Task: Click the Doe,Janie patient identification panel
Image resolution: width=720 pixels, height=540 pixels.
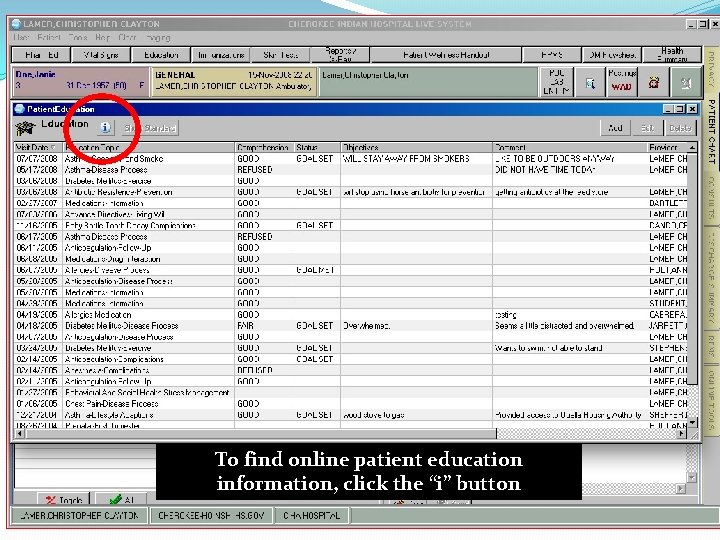Action: pos(81,81)
